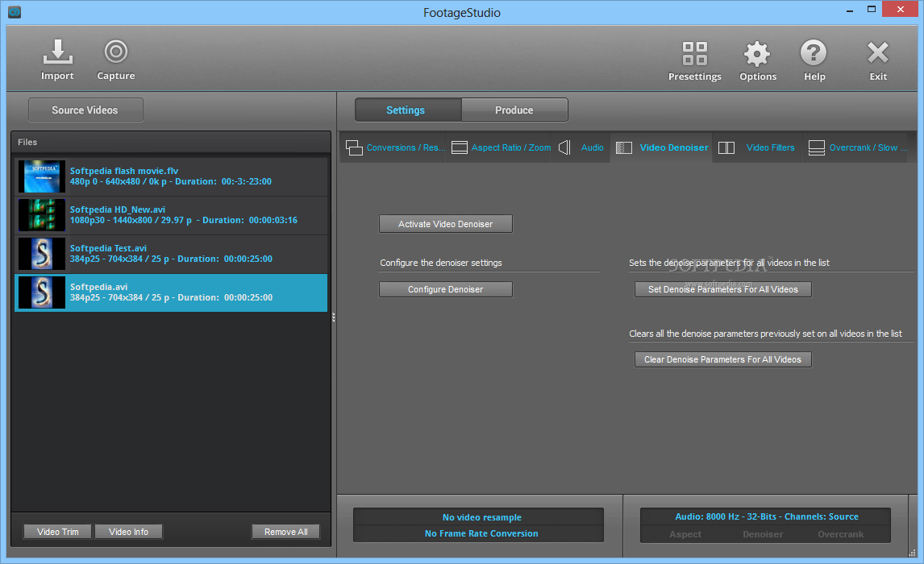
Task: Click the Video Info button
Action: click(128, 532)
